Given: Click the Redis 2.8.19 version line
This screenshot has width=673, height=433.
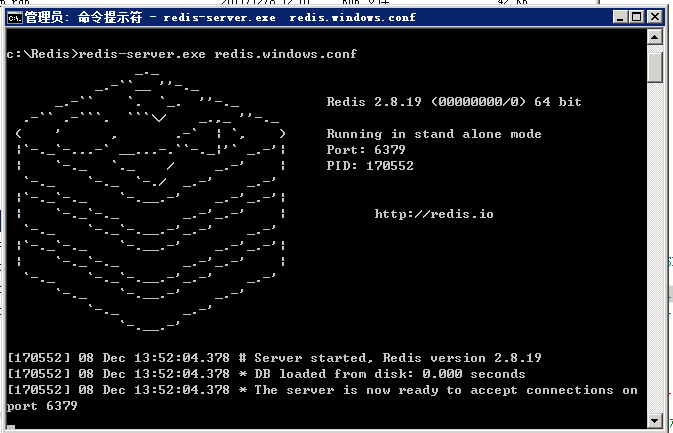Looking at the screenshot, I should 454,102.
